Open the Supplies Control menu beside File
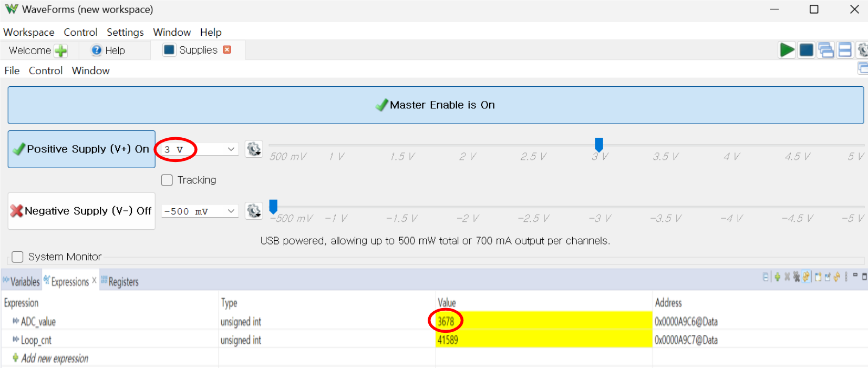Screen dimensions: 868x368 pos(46,70)
